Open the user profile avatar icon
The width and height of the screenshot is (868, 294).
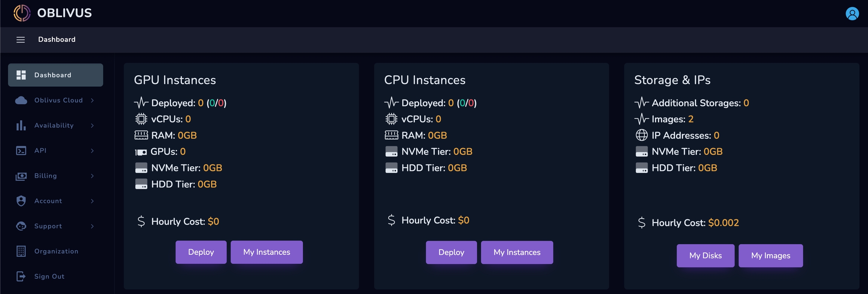pyautogui.click(x=852, y=14)
